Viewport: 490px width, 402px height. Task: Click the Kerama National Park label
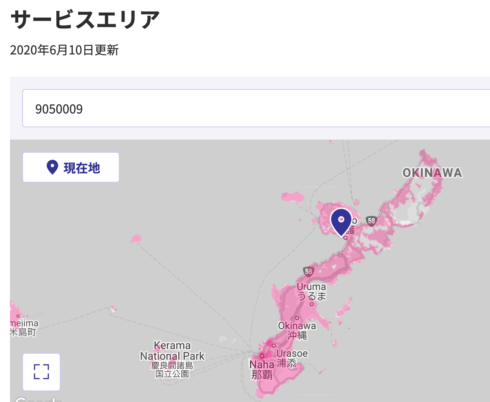172,359
